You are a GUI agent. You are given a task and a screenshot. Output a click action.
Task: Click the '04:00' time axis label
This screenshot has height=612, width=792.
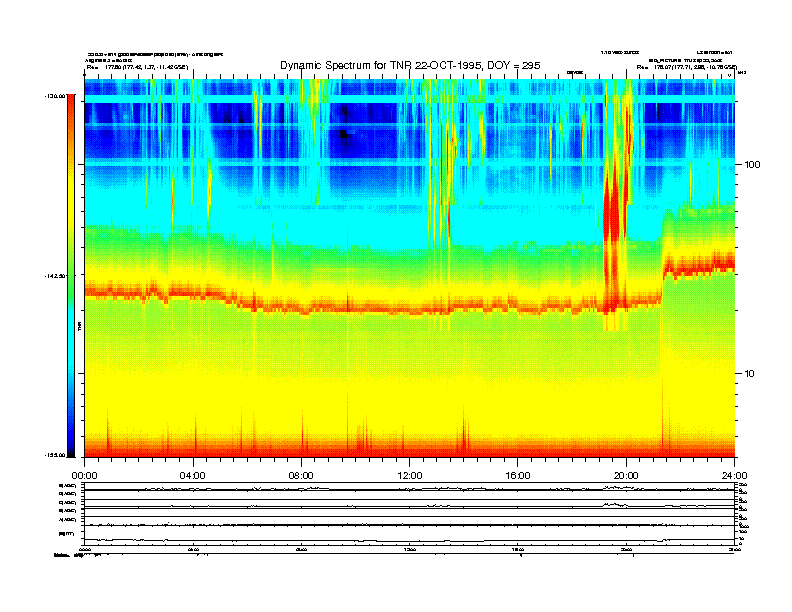pos(193,476)
